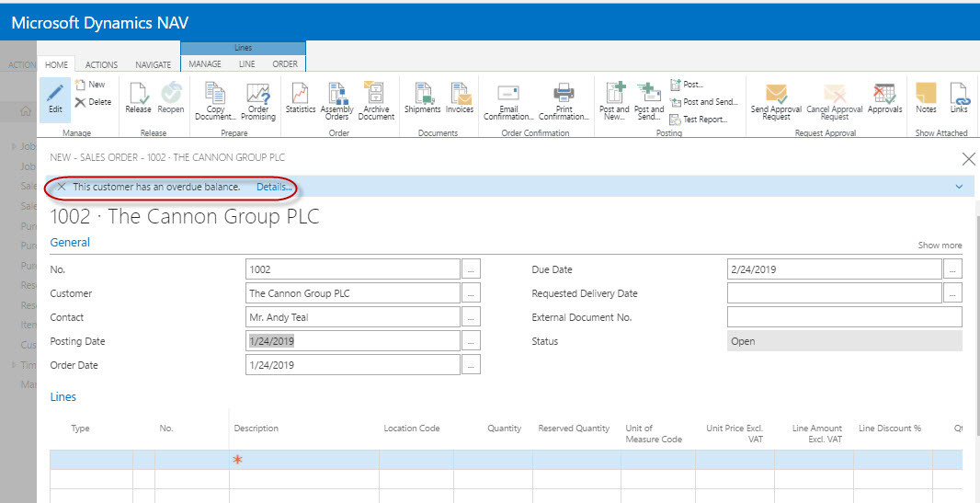This screenshot has height=503, width=980.
Task: Click the Quantity column header
Action: 505,429
